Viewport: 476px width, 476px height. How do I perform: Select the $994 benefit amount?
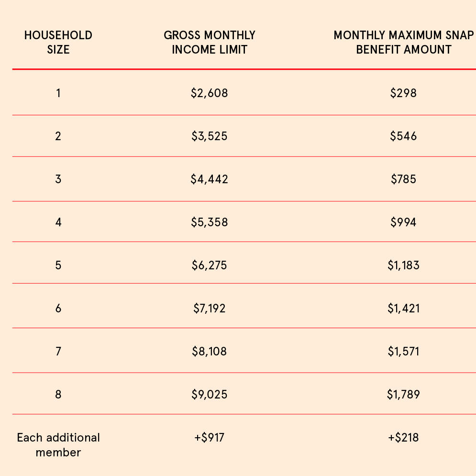pyautogui.click(x=403, y=222)
